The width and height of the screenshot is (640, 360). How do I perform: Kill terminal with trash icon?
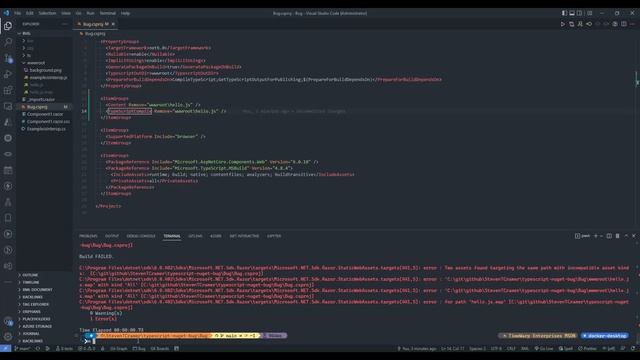pos(617,236)
